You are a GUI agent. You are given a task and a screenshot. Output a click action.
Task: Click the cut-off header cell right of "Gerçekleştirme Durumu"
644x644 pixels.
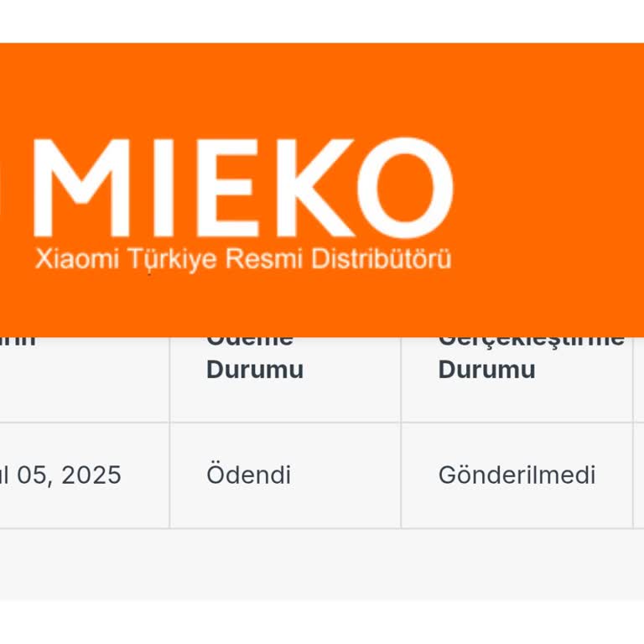639,377
